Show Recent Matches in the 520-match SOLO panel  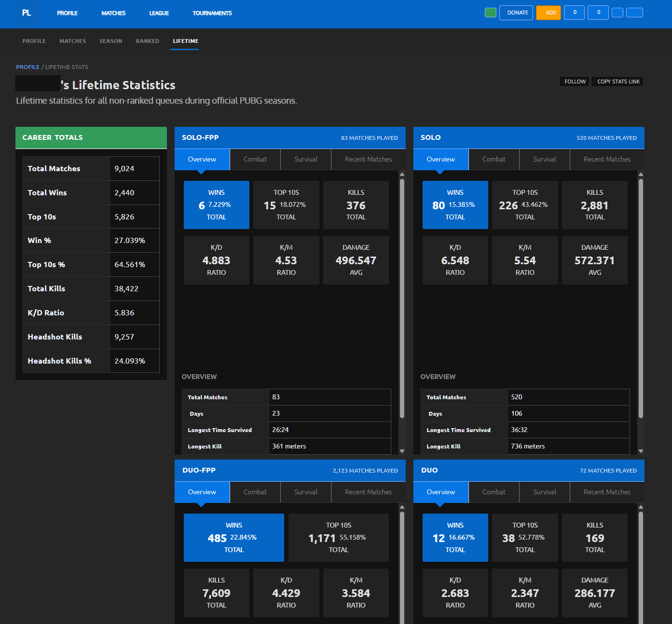click(607, 159)
